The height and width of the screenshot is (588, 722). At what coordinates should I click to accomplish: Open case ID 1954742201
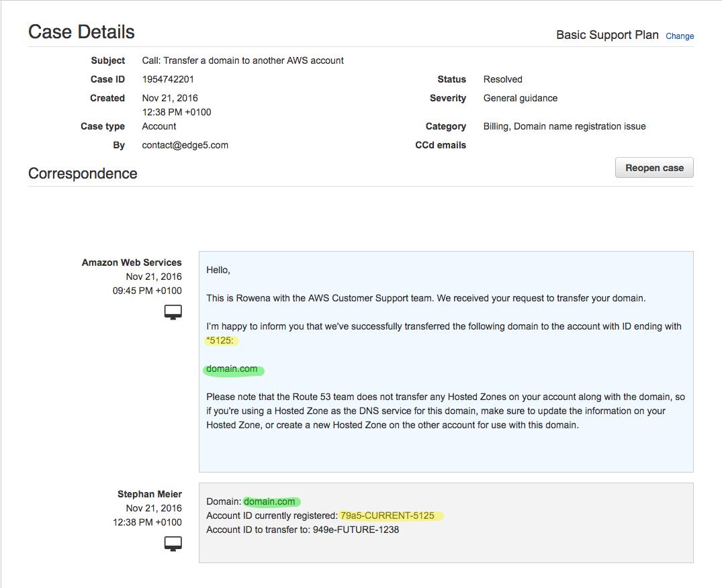(170, 79)
